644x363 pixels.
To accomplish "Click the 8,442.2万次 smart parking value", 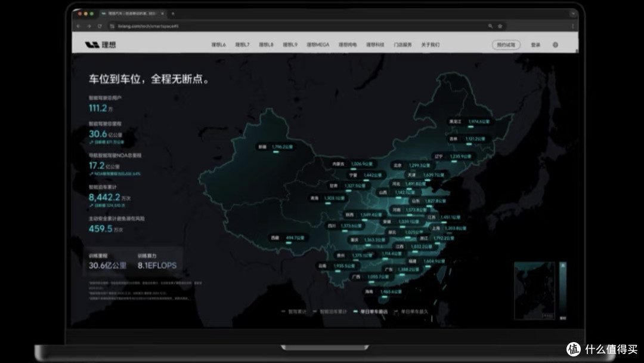I will [x=110, y=198].
